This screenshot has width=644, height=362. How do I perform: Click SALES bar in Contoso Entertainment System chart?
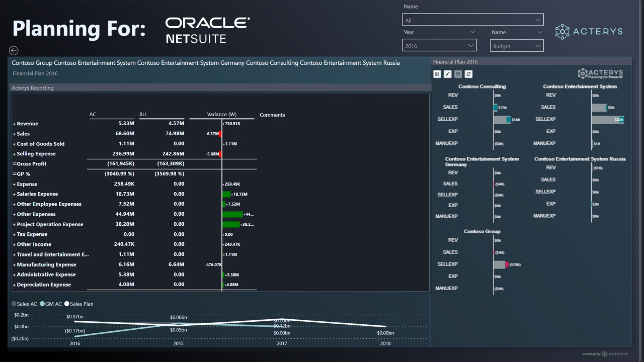[x=599, y=107]
